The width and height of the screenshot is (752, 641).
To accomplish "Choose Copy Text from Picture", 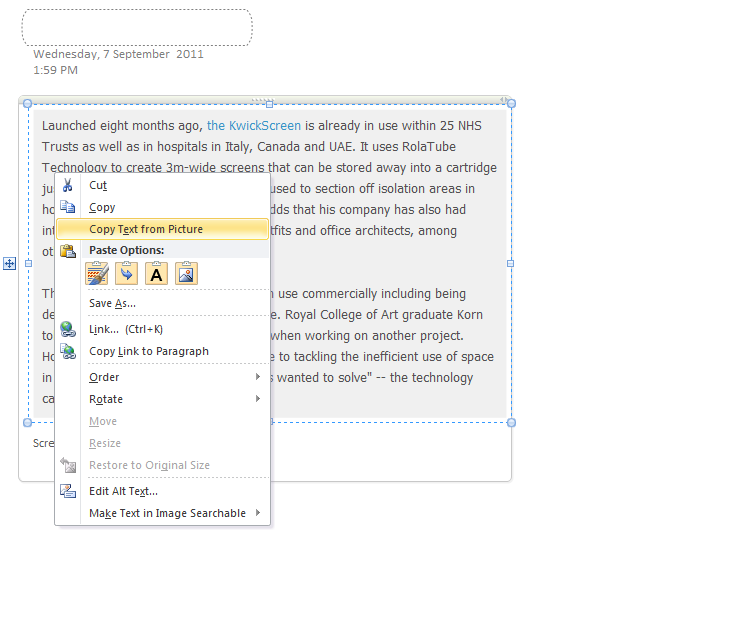I will click(x=163, y=229).
